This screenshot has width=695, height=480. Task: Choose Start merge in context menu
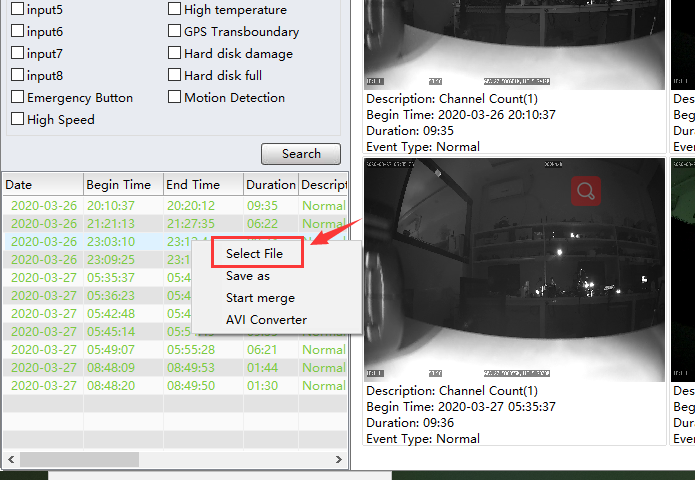click(260, 298)
